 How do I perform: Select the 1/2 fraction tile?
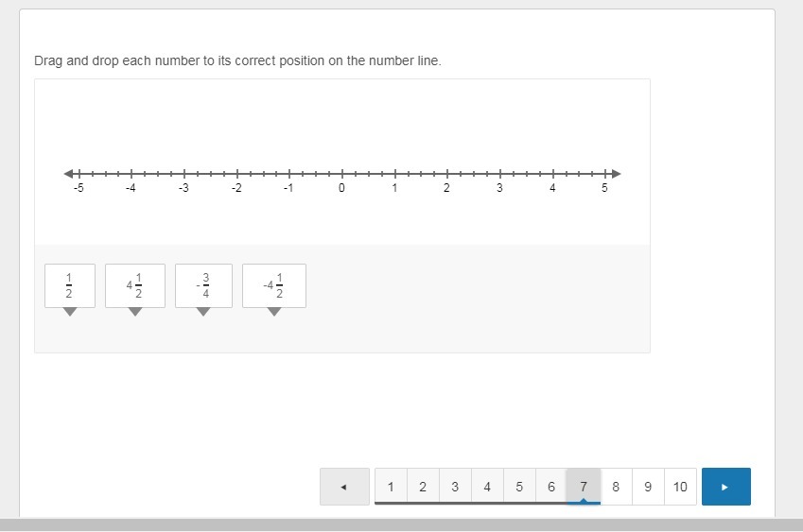pyautogui.click(x=69, y=285)
